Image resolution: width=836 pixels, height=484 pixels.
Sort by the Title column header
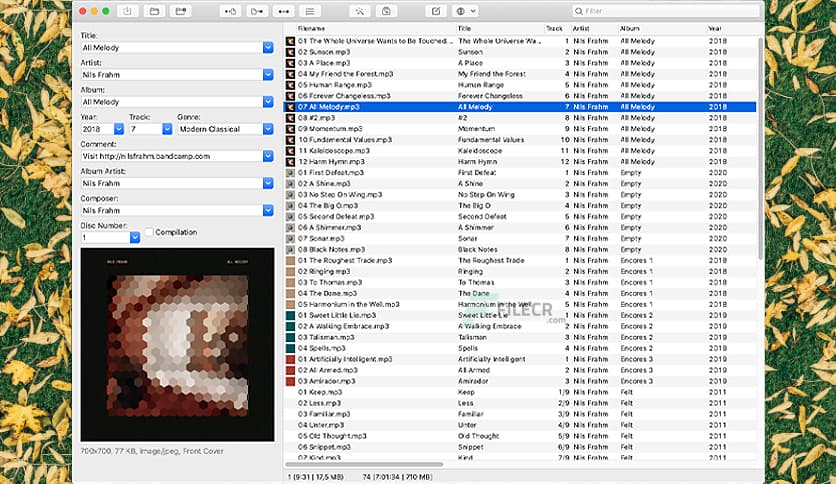(x=464, y=29)
